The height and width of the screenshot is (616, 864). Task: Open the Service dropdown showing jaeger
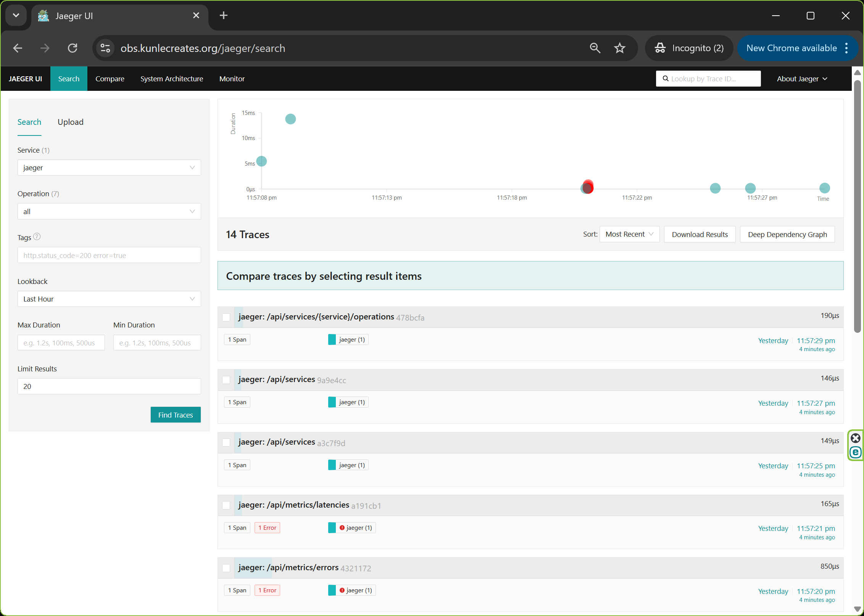click(109, 168)
